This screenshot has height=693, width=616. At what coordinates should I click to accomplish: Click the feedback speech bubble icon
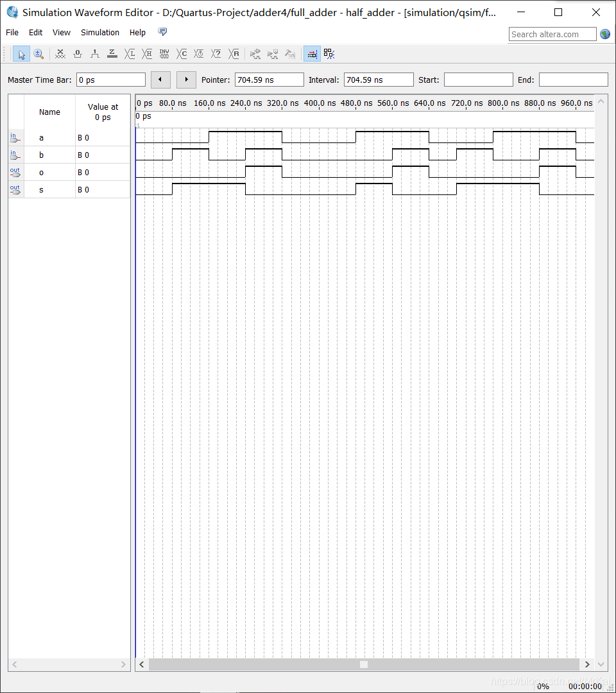[x=162, y=32]
